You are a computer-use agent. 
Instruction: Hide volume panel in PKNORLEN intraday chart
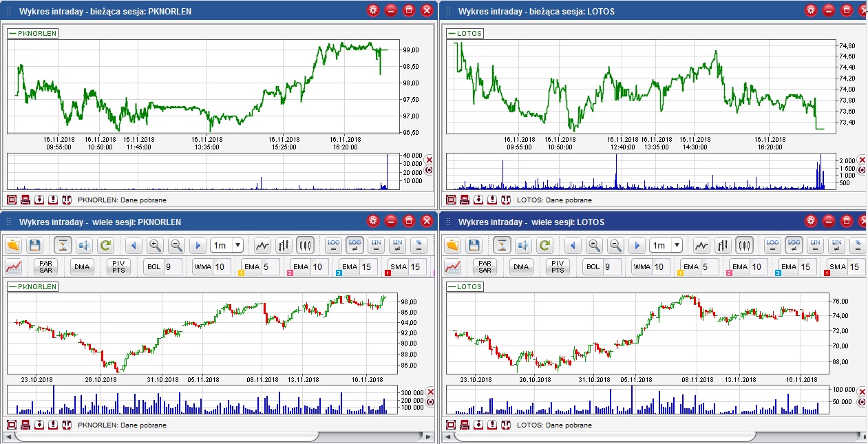pyautogui.click(x=430, y=160)
